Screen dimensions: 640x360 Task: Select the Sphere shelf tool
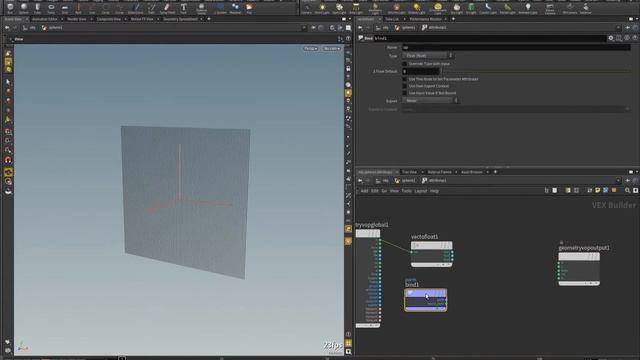(x=24, y=8)
